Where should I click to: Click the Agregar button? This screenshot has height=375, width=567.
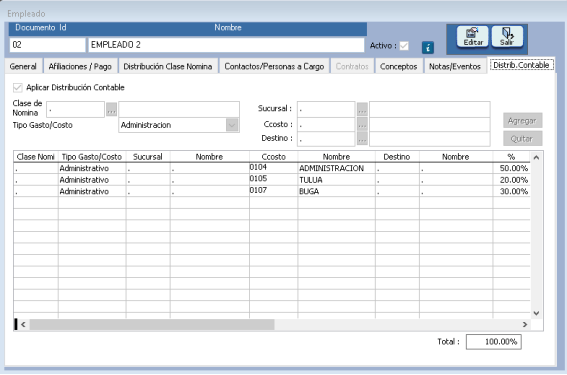coord(523,120)
